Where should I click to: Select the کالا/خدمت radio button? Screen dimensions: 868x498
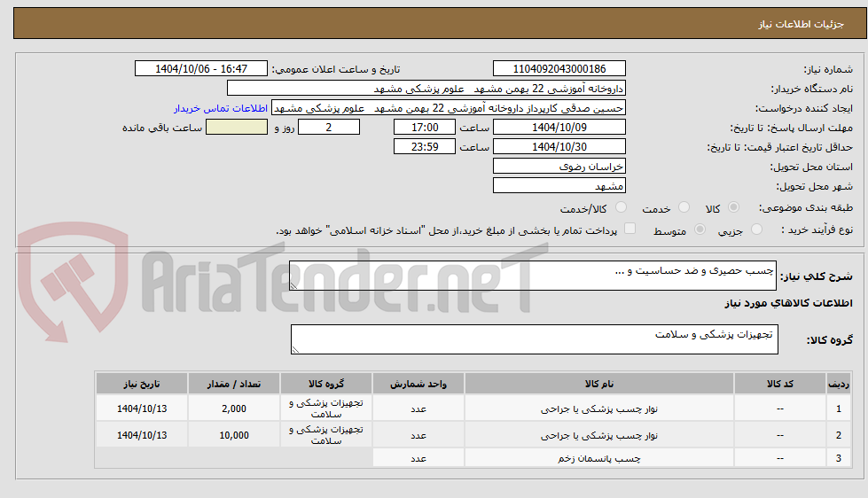622,207
